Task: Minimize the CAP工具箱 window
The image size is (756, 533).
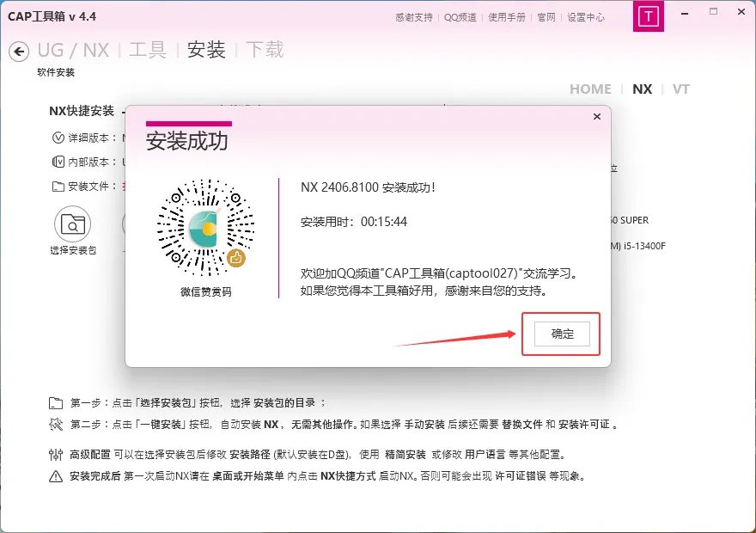Action: (x=685, y=13)
